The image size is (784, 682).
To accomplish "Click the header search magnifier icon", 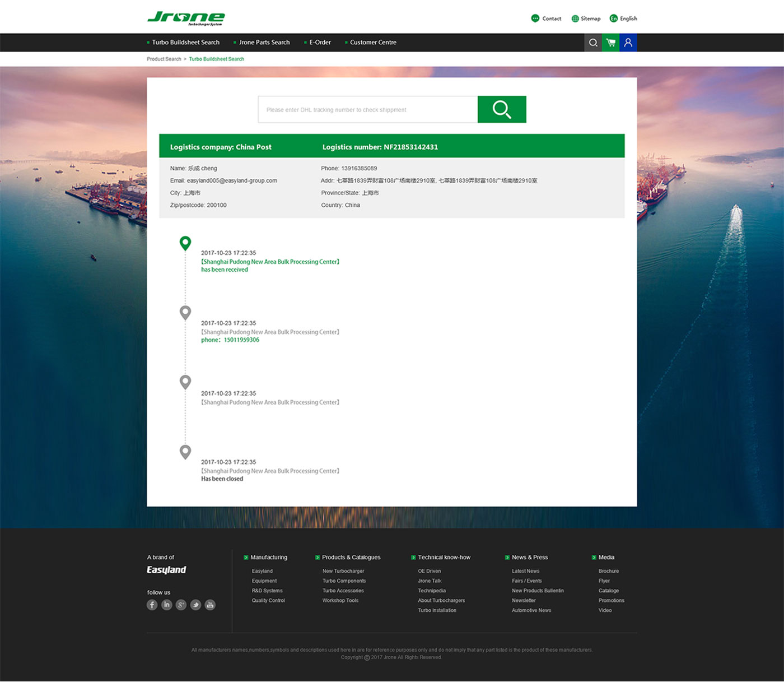I will coord(593,43).
